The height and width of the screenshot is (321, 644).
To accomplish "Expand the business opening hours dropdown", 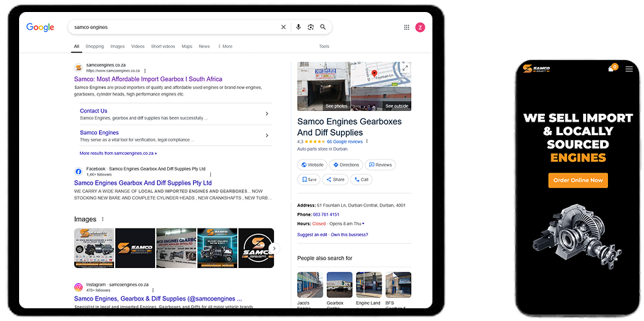I will pos(363,223).
